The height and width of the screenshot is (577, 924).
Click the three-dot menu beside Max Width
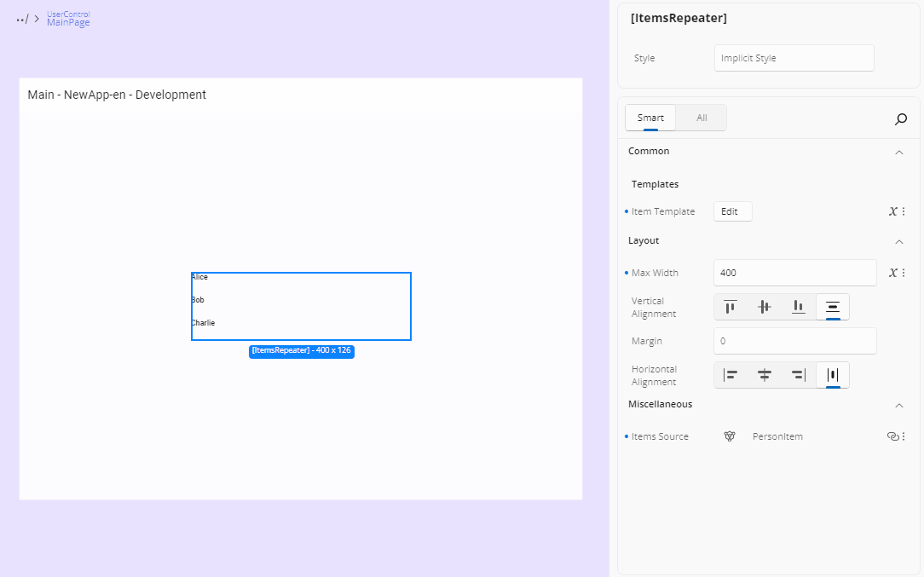(904, 272)
